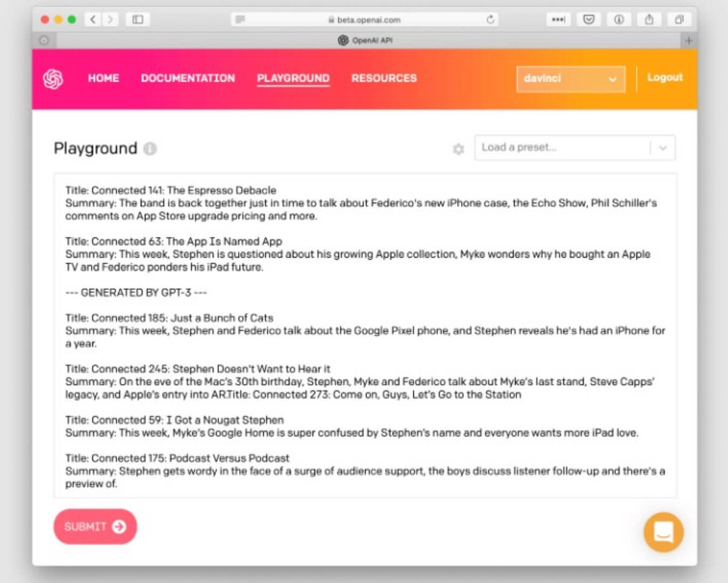Click the SUBMIT button

(95, 527)
